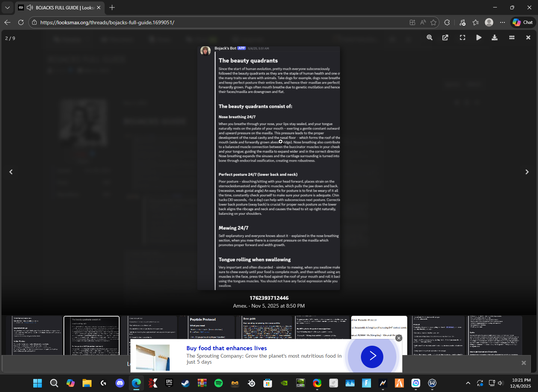This screenshot has height=392, width=538.
Task: Open the Extensions menu
Action: click(447, 22)
